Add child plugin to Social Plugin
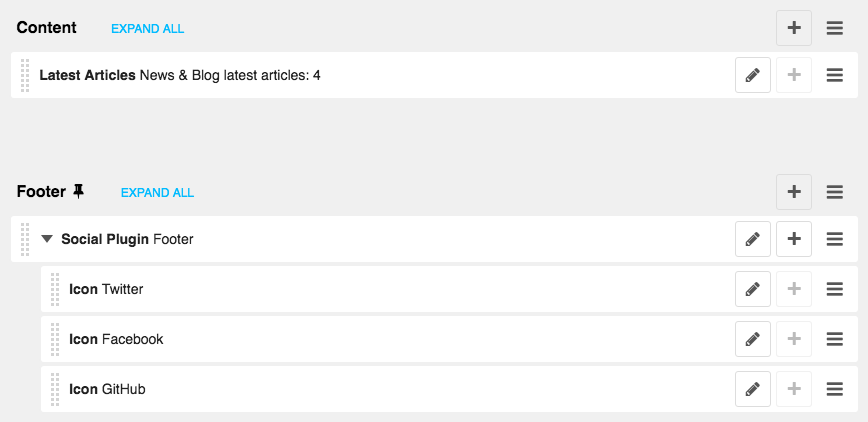The width and height of the screenshot is (868, 422). coord(794,239)
